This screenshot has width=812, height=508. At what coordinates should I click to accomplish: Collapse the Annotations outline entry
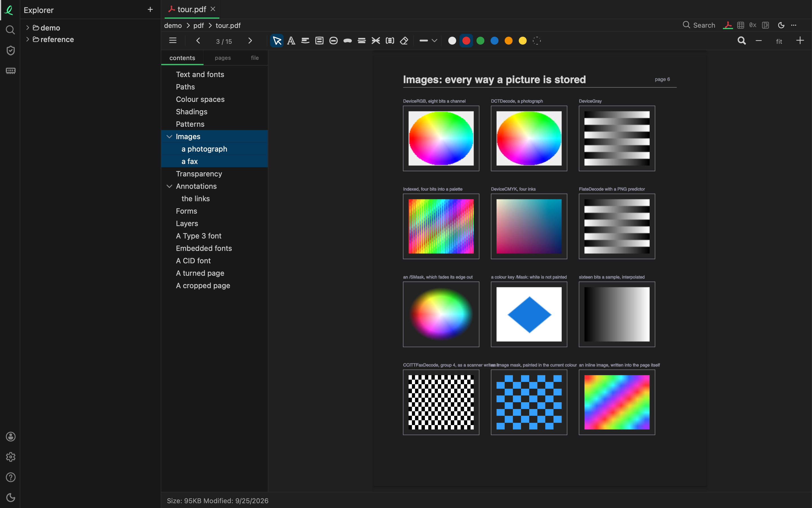[169, 186]
